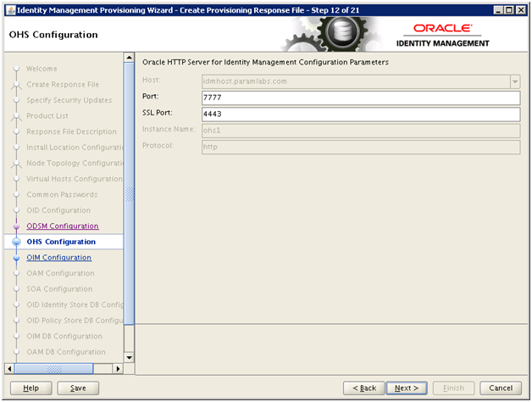Click the Java icon in the title bar

point(11,10)
